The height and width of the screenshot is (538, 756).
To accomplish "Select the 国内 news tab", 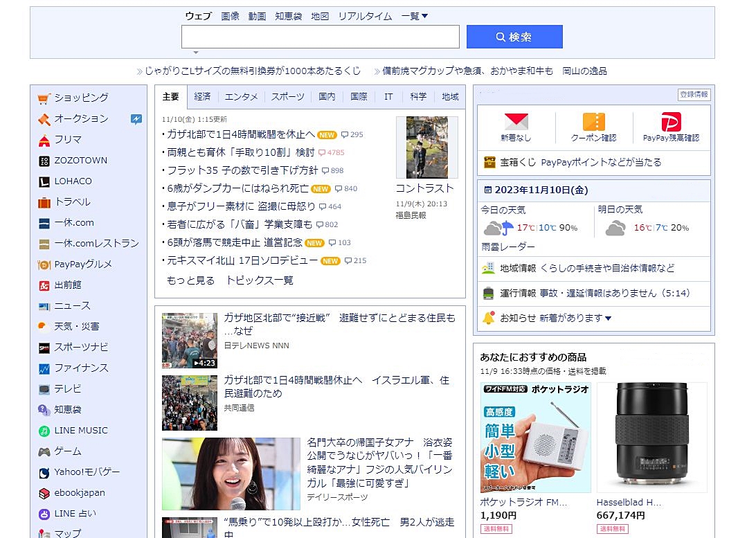I will click(x=327, y=97).
